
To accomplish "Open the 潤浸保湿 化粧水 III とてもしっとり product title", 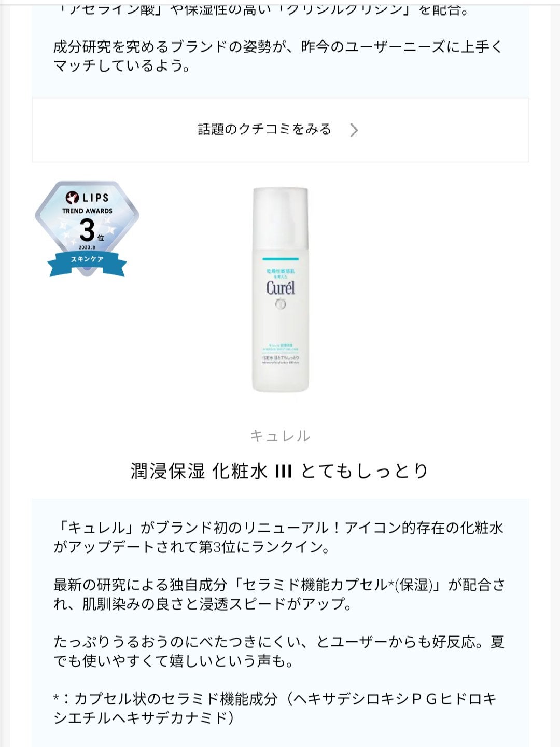I will point(280,471).
